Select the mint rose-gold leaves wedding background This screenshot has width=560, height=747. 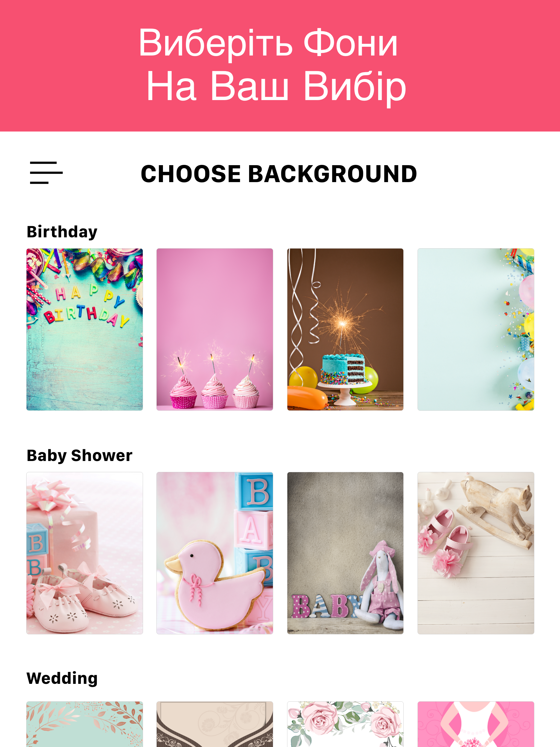pos(84,724)
